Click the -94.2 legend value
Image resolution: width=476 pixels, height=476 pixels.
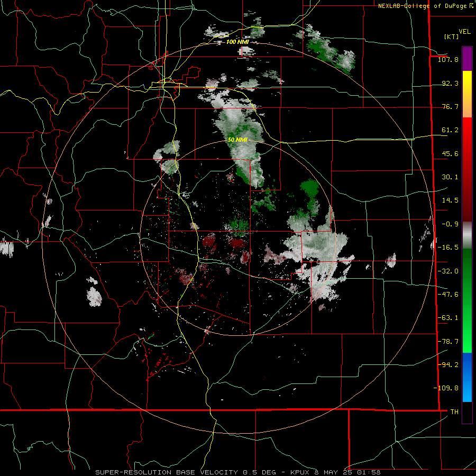pos(448,365)
